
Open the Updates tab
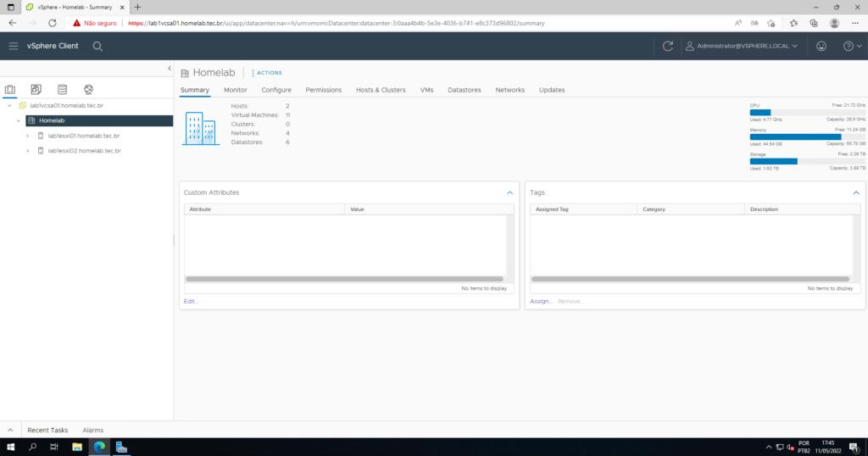(552, 90)
